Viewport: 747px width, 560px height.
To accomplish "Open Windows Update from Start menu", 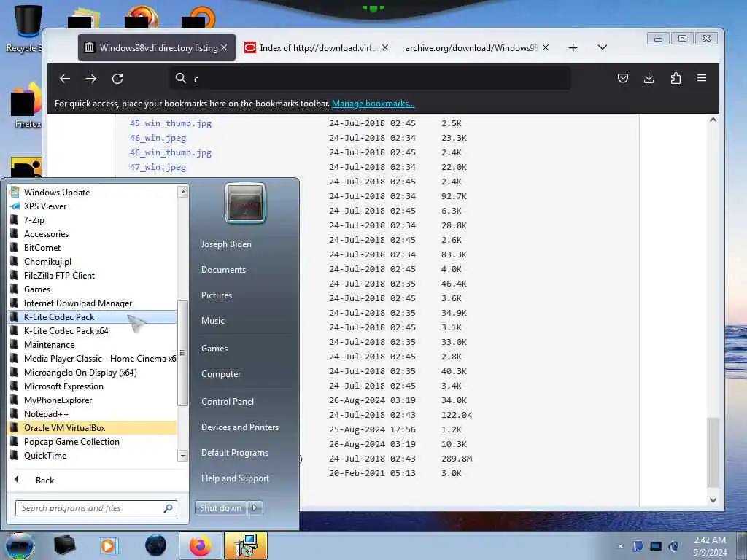I will click(x=93, y=192).
